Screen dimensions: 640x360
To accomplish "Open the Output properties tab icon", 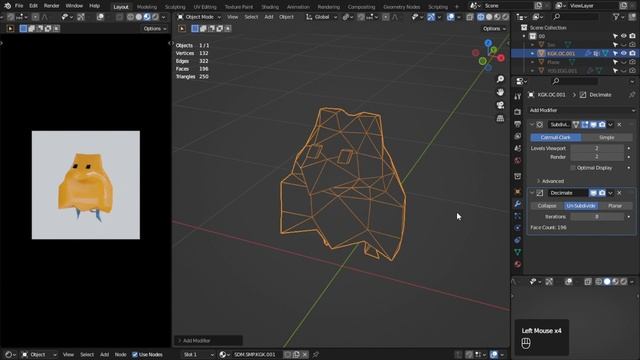I will pos(518,124).
